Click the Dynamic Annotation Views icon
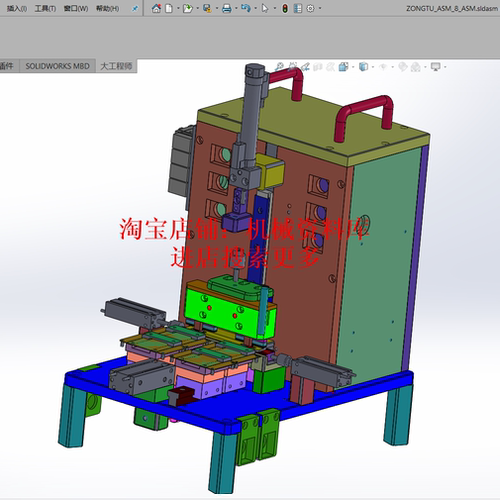500x500 pixels. pos(330,67)
